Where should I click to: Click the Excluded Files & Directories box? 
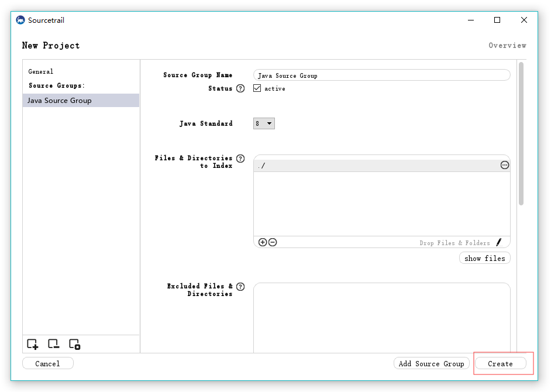[381, 318]
